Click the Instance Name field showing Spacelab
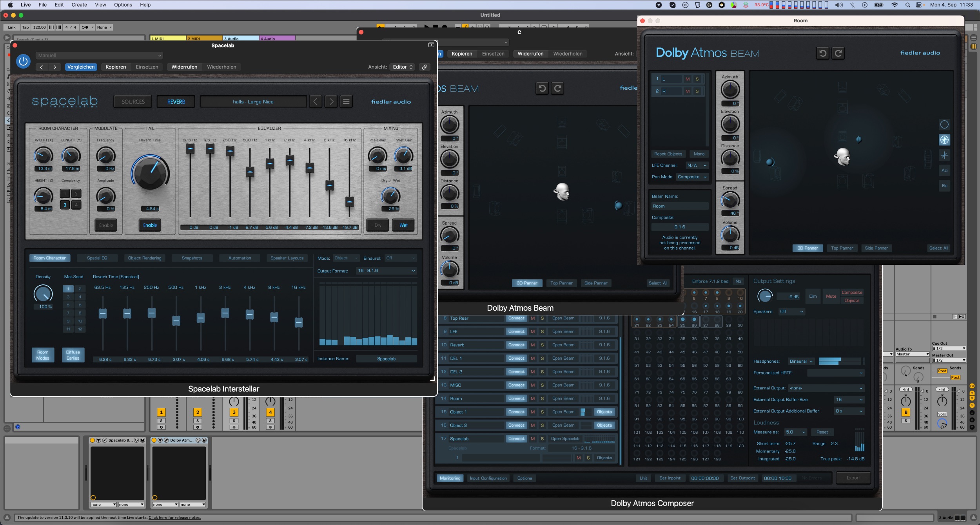This screenshot has width=980, height=525. (x=386, y=359)
